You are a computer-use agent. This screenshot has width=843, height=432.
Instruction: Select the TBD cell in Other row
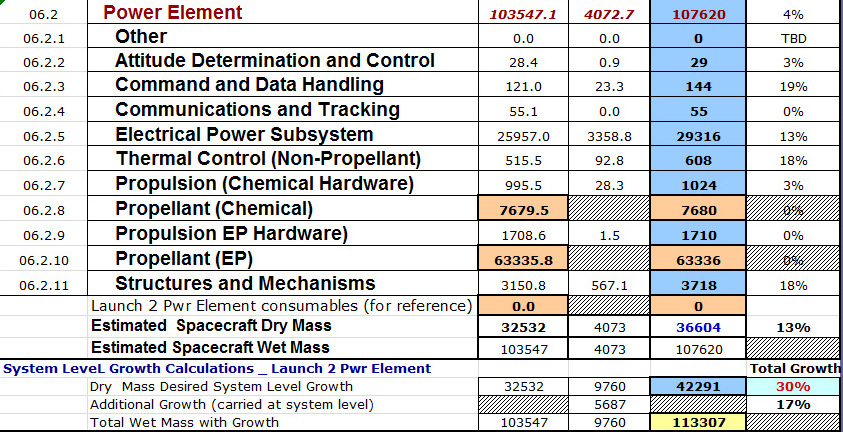(x=793, y=38)
